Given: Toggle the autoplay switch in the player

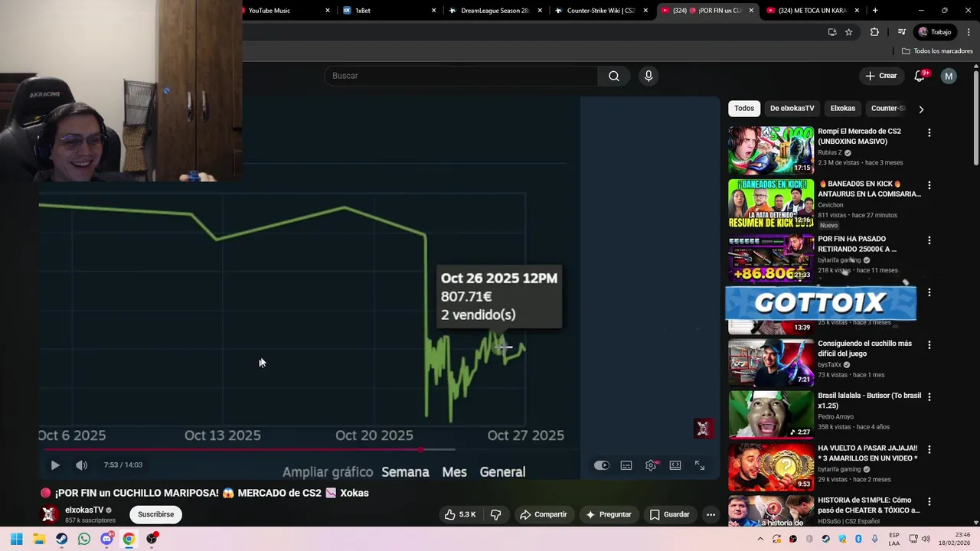Looking at the screenshot, I should point(602,465).
